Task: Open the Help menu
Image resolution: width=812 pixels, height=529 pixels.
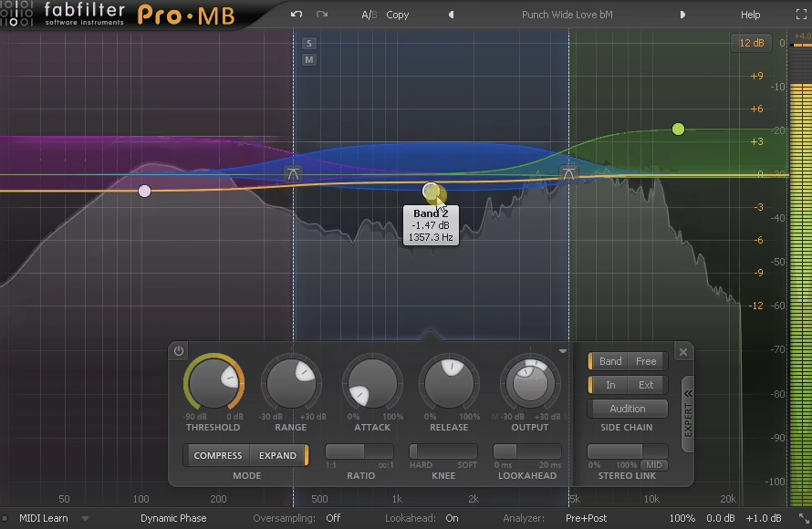Action: [750, 15]
